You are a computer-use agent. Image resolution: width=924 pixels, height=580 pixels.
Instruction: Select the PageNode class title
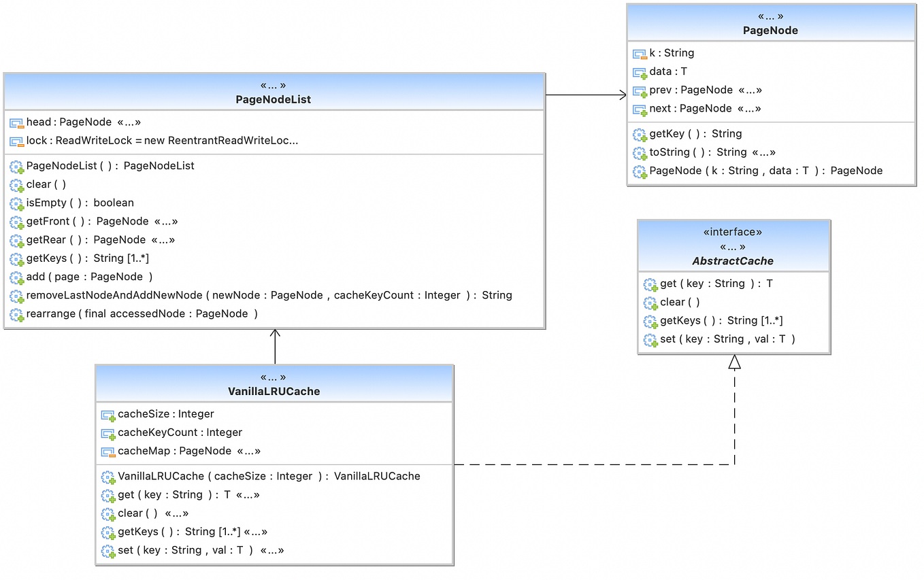click(x=770, y=30)
